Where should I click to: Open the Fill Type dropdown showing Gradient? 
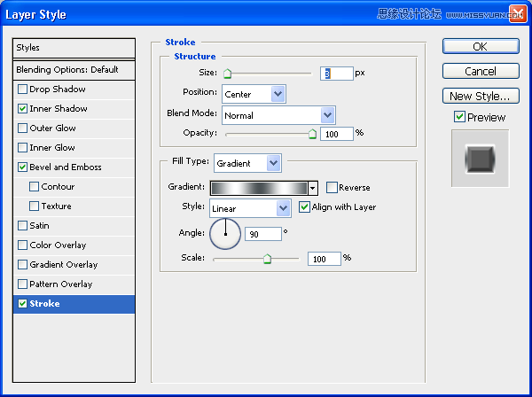(x=247, y=163)
